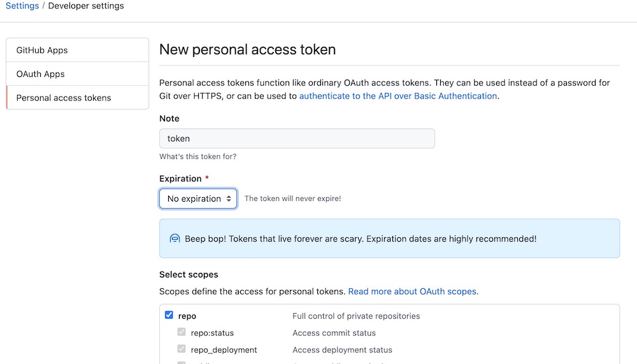This screenshot has width=637, height=364.
Task: Select Personal access tokens sidebar item
Action: (x=77, y=98)
